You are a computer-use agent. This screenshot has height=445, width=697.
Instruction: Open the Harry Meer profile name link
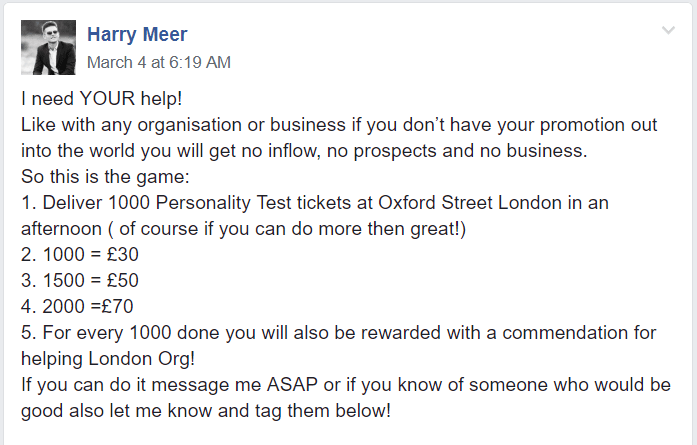(137, 34)
